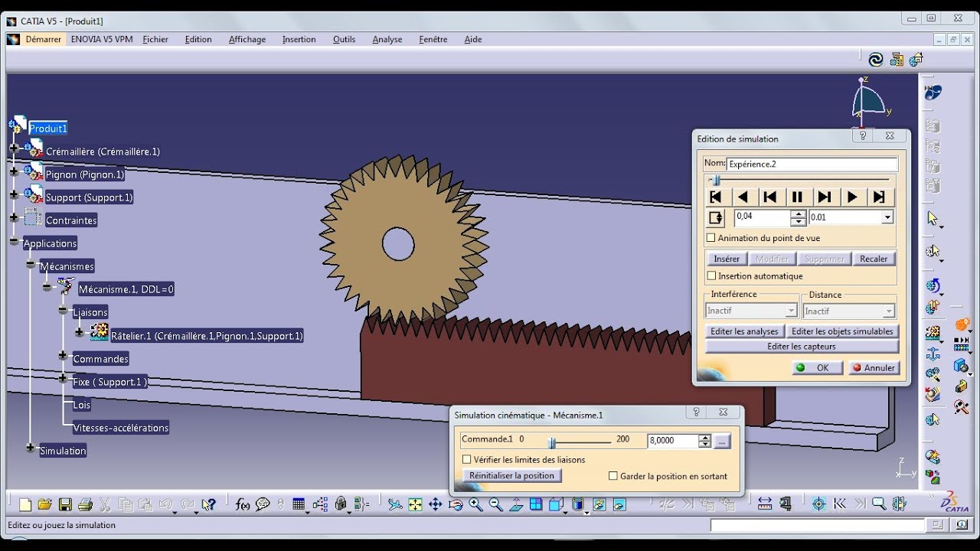This screenshot has width=980, height=551.
Task: Click the Nom field containing Expérience.2
Action: 812,164
